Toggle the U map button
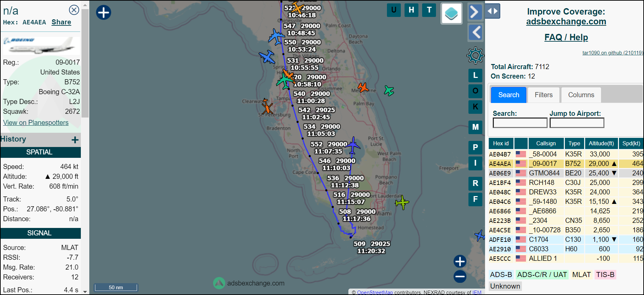644x295 pixels. (x=394, y=10)
